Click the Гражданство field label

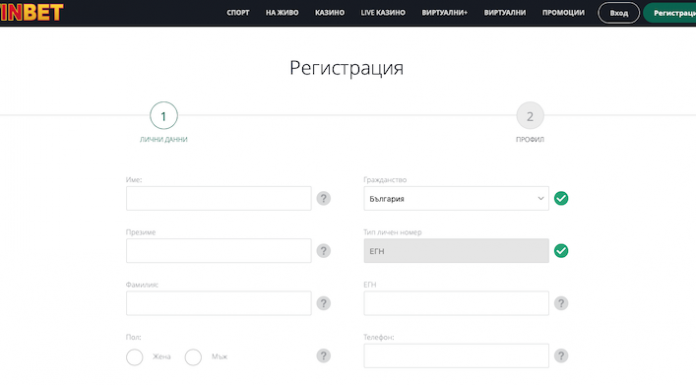coord(385,180)
